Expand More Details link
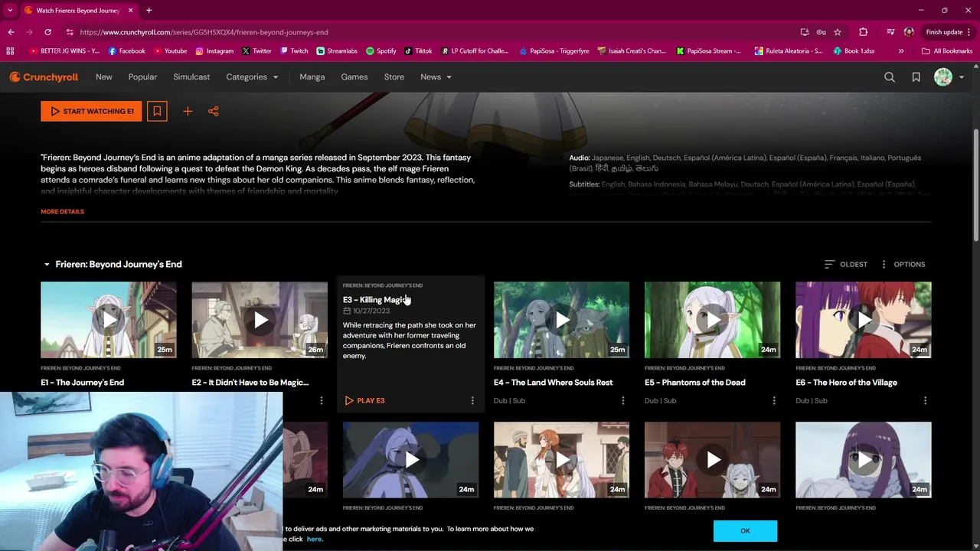 pyautogui.click(x=62, y=211)
